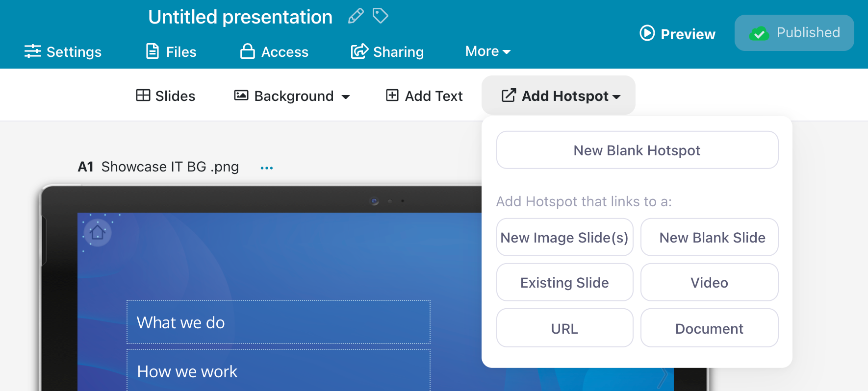Select the "How we work" hotspot box
868x391 pixels.
click(279, 370)
